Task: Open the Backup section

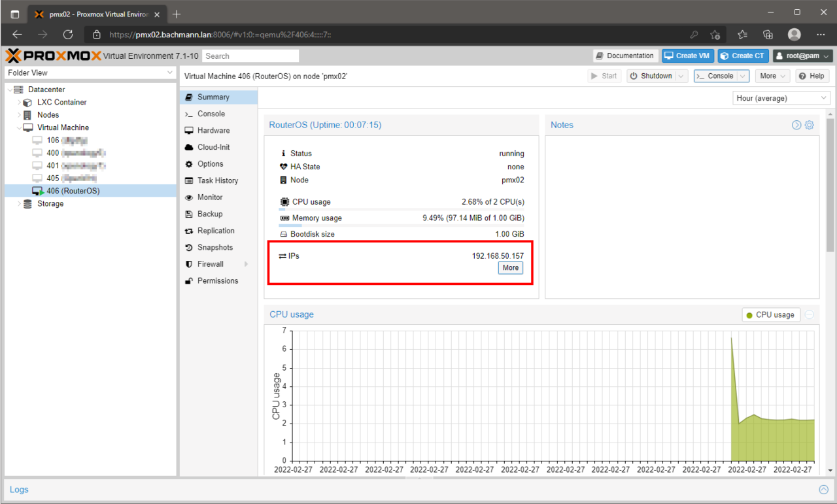Action: [218, 214]
